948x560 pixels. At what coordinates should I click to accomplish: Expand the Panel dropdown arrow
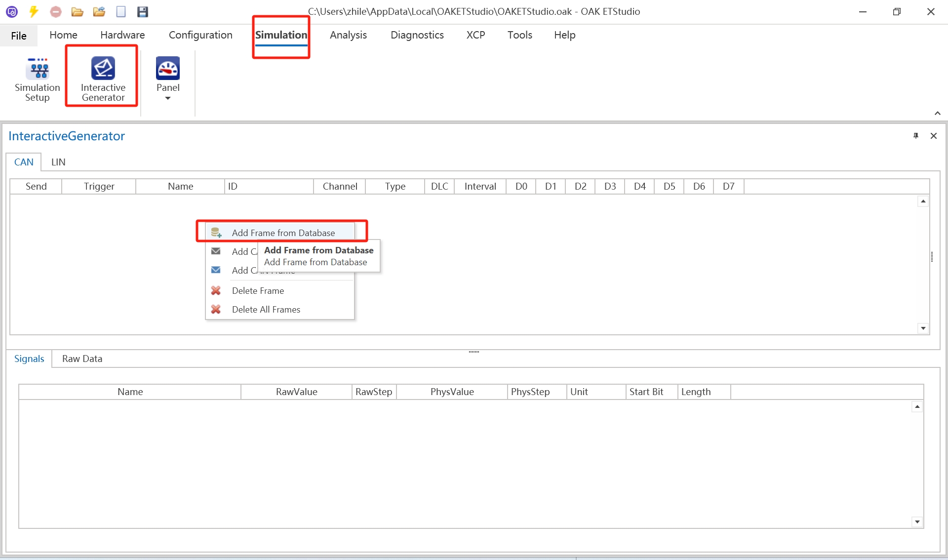(x=168, y=98)
